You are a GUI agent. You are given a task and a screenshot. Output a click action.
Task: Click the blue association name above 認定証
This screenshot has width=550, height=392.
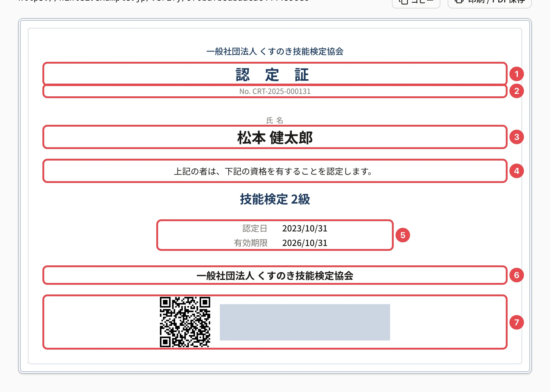(275, 51)
